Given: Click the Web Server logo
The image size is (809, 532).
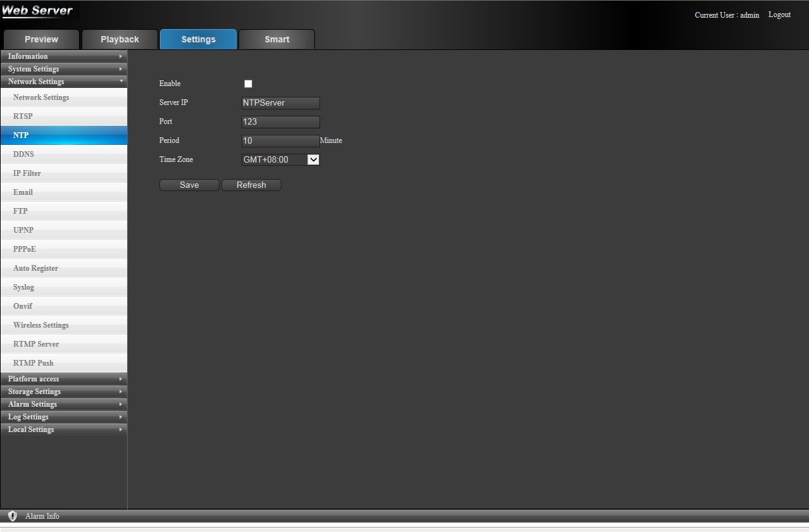Looking at the screenshot, I should (38, 11).
